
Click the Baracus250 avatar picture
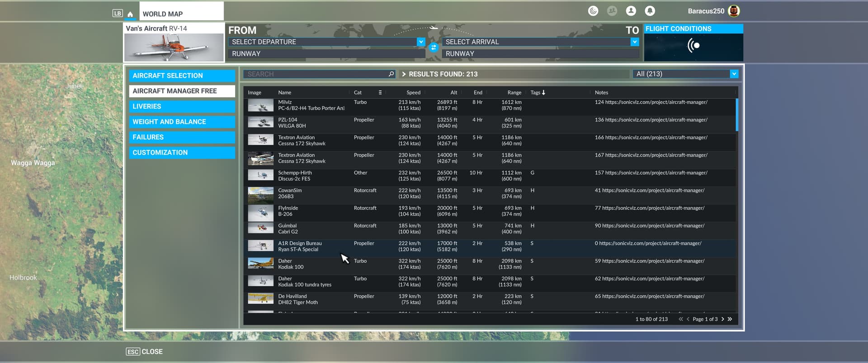(x=734, y=11)
